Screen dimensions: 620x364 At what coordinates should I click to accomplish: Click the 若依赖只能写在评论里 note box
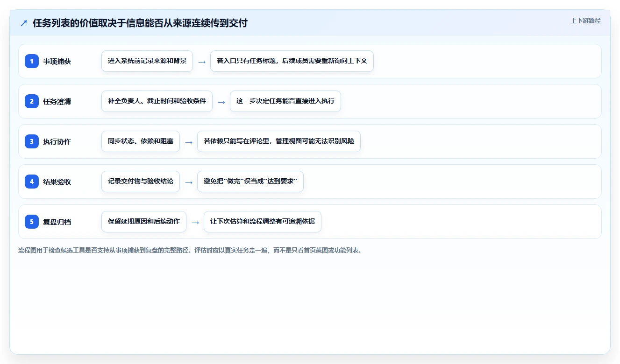point(279,141)
